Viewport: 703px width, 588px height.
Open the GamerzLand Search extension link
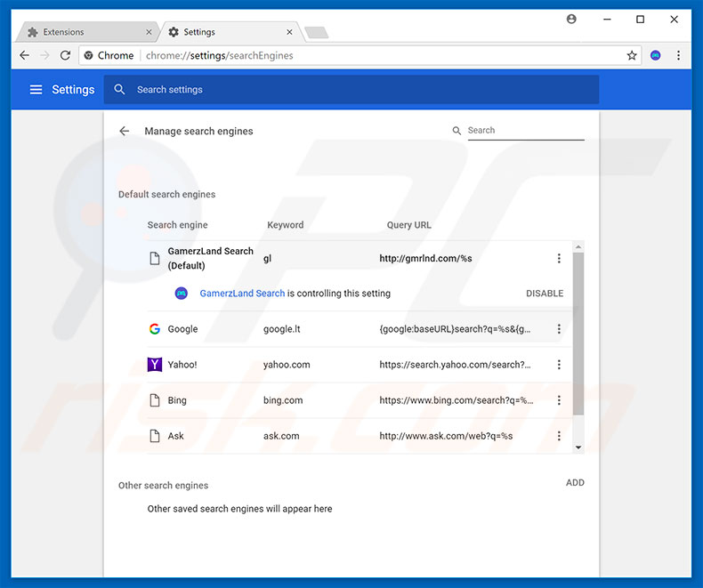pyautogui.click(x=242, y=293)
